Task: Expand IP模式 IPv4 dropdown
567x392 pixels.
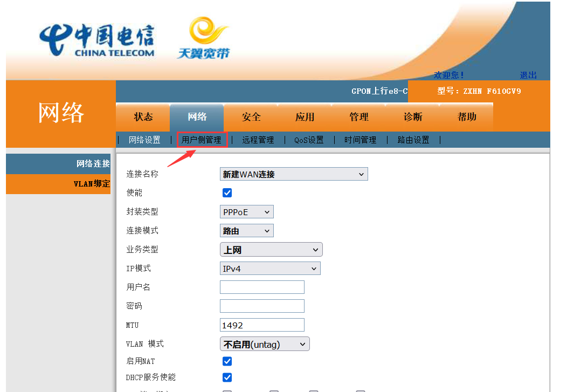Action: (x=270, y=269)
